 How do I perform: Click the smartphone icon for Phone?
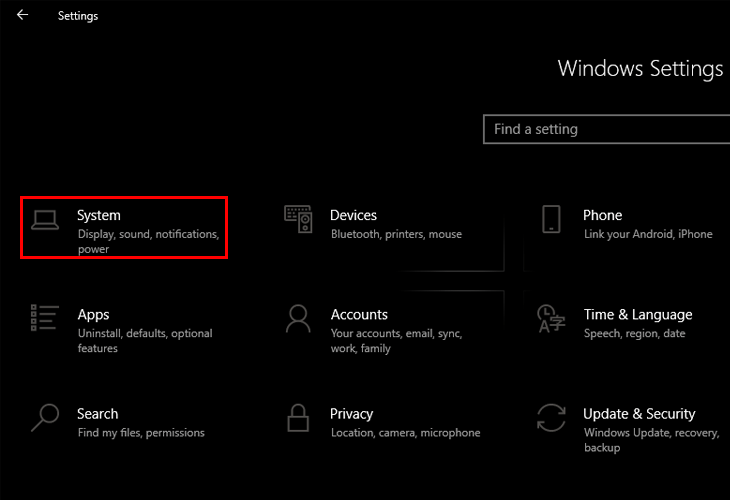tap(551, 219)
